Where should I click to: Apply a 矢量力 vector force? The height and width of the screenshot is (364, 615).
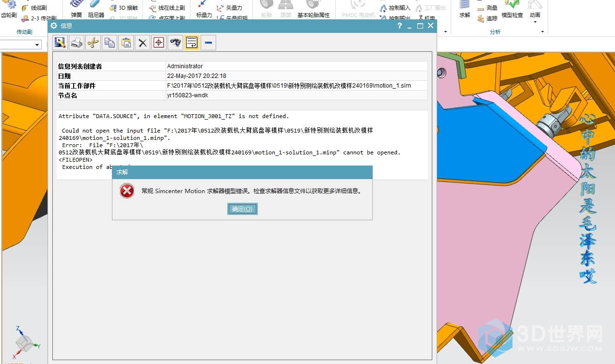click(230, 8)
